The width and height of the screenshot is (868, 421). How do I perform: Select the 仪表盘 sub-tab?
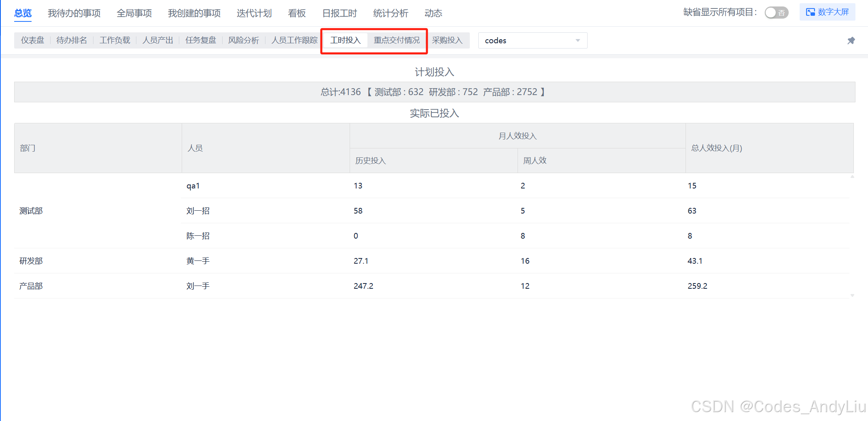tap(32, 40)
